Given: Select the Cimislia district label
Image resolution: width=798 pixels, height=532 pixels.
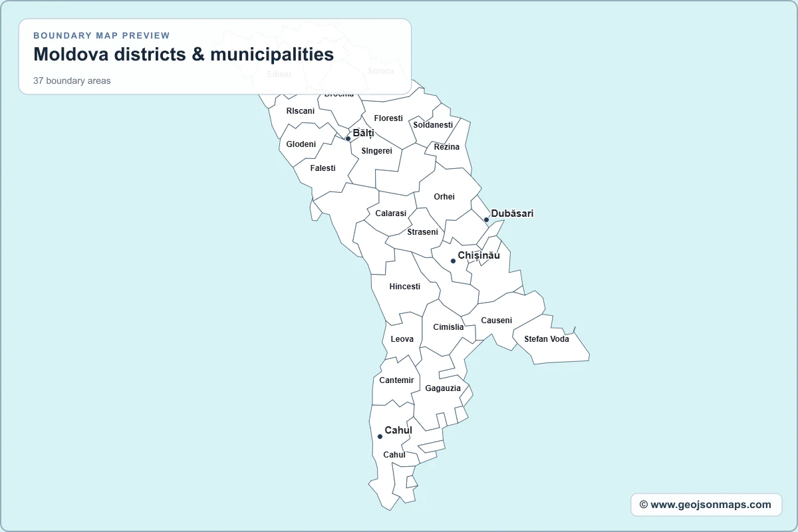Looking at the screenshot, I should (x=449, y=327).
